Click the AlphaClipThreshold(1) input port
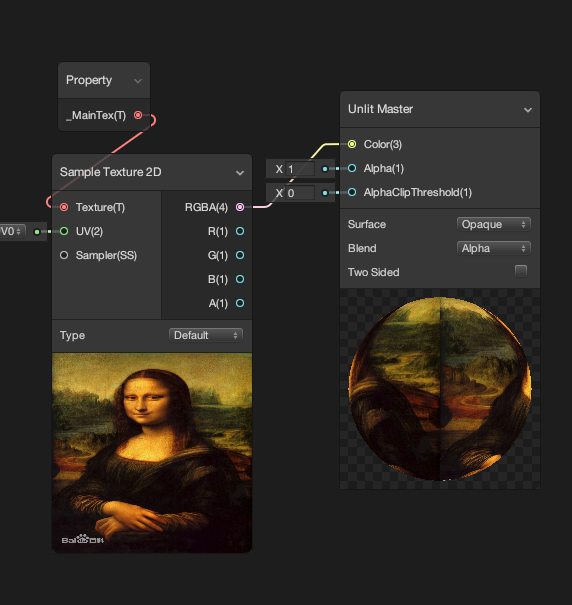Screen dimensions: 572x605 coord(352,192)
